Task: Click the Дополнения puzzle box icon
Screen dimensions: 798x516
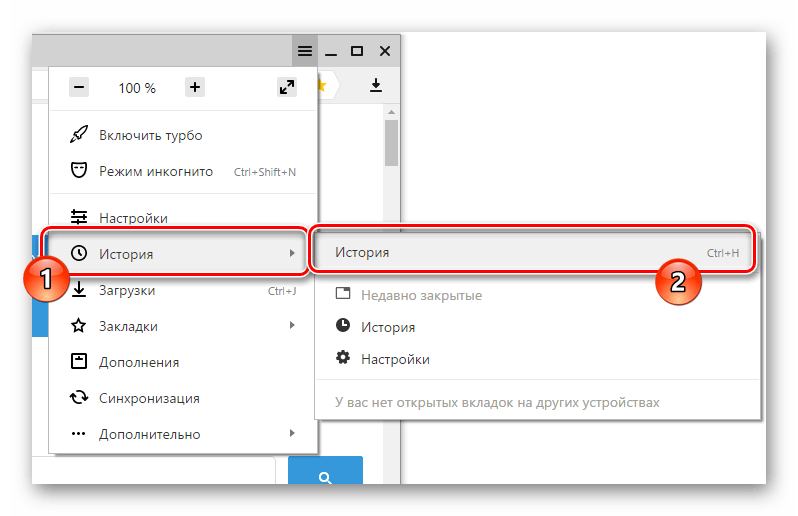Action: (x=79, y=361)
